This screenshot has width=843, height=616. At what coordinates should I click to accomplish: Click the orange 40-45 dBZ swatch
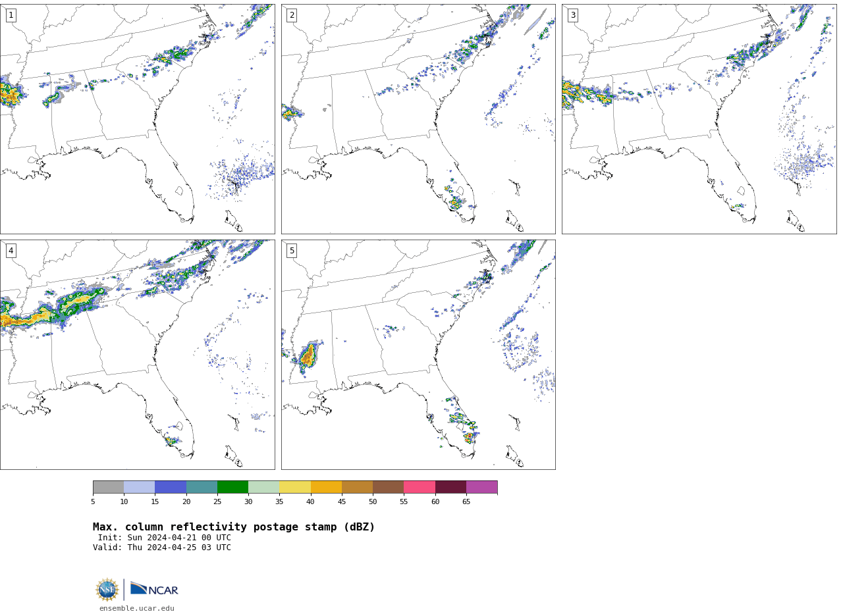(326, 487)
